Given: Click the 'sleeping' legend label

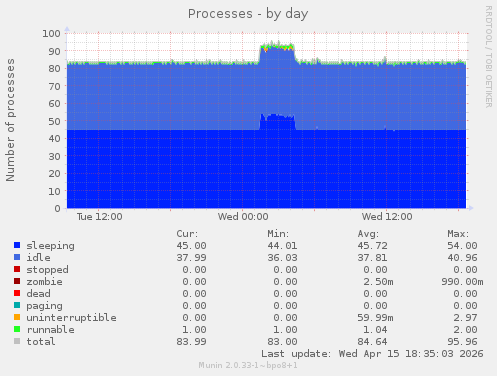Looking at the screenshot, I should tap(51, 246).
